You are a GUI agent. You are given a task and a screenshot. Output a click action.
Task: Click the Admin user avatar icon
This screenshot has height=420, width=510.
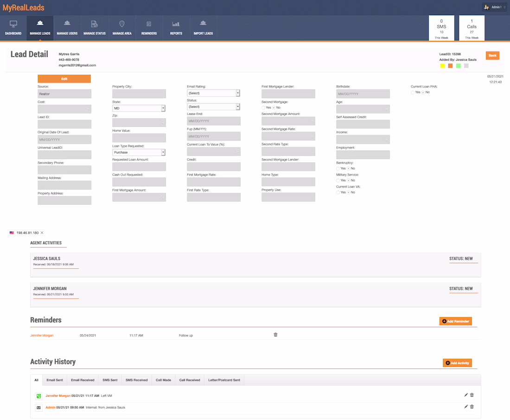(486, 7)
